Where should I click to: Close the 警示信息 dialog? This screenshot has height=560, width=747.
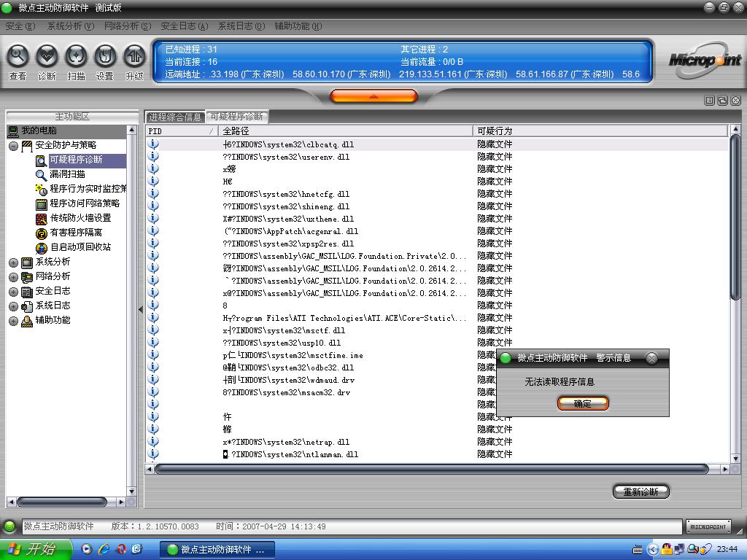click(x=651, y=358)
